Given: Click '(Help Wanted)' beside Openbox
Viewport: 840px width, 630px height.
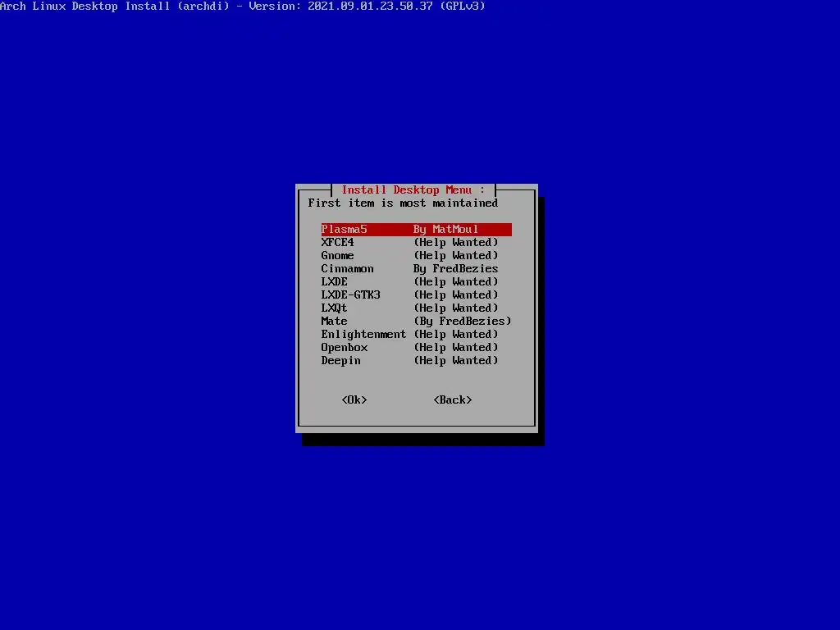Looking at the screenshot, I should [x=456, y=348].
